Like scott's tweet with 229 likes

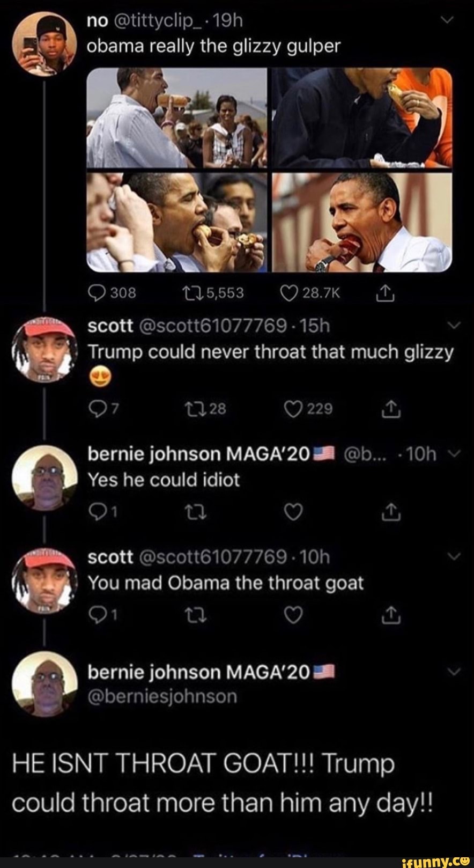tap(293, 410)
